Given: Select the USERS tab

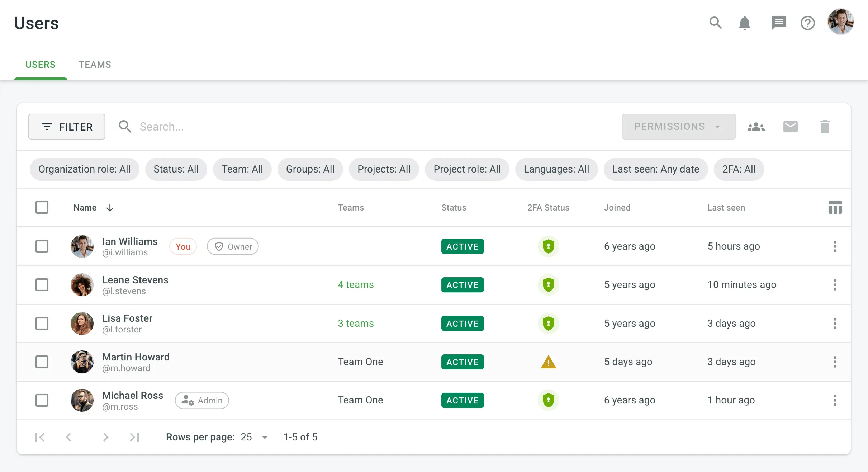Looking at the screenshot, I should tap(41, 65).
